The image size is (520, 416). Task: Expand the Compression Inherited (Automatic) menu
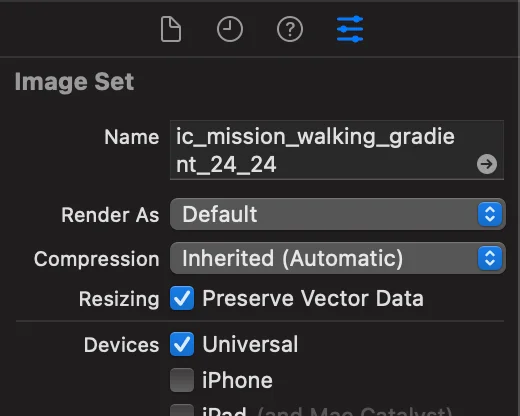click(x=338, y=258)
